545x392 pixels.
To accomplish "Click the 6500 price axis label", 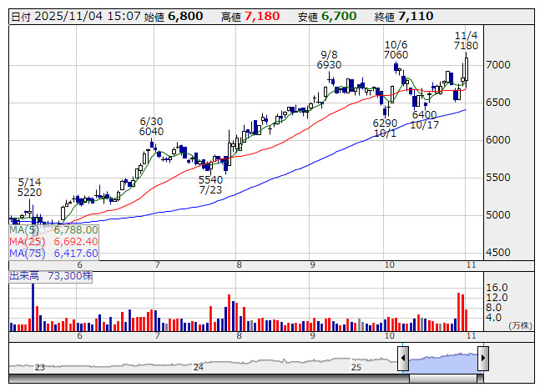I will [x=498, y=103].
